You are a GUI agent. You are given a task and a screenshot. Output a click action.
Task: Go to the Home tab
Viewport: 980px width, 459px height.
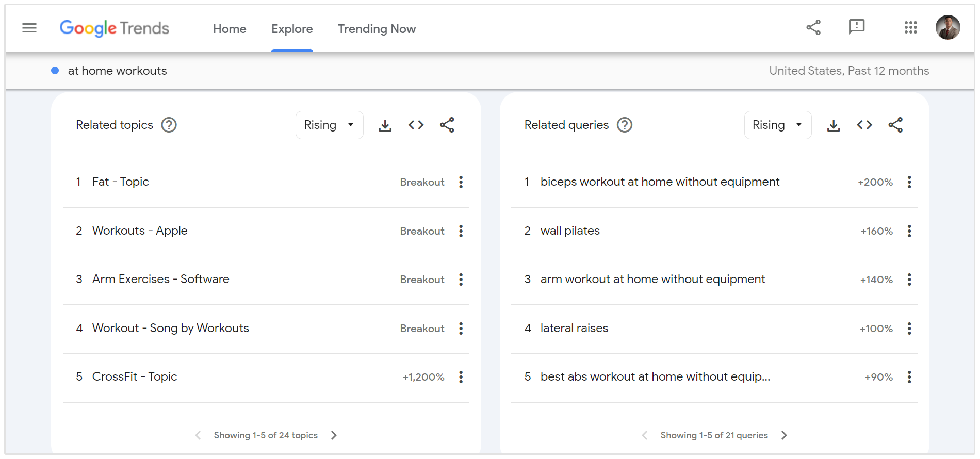pos(230,29)
